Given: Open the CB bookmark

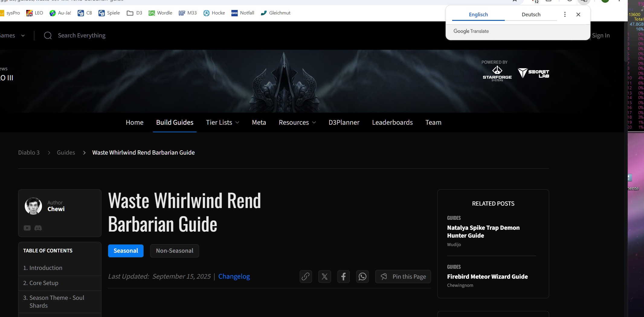Looking at the screenshot, I should click(x=85, y=13).
